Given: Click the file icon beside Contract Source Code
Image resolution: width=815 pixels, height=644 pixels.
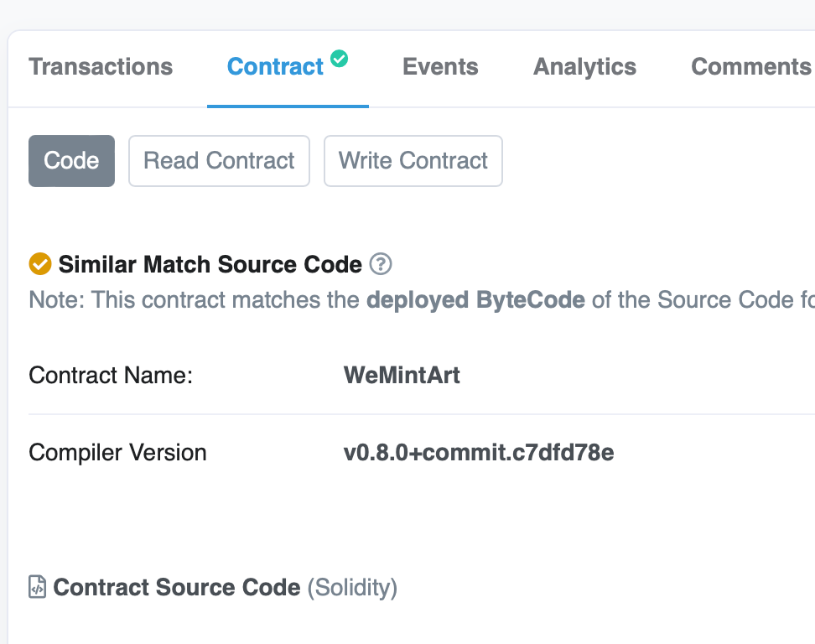Looking at the screenshot, I should coord(38,587).
